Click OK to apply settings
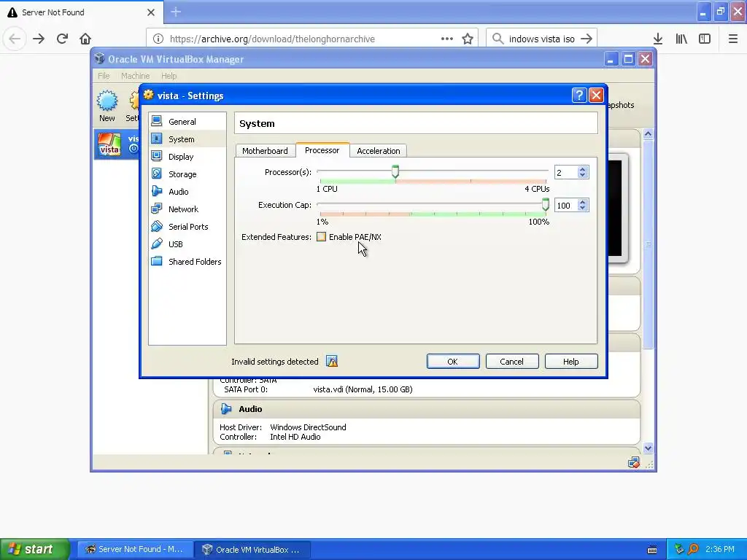 [x=452, y=362]
